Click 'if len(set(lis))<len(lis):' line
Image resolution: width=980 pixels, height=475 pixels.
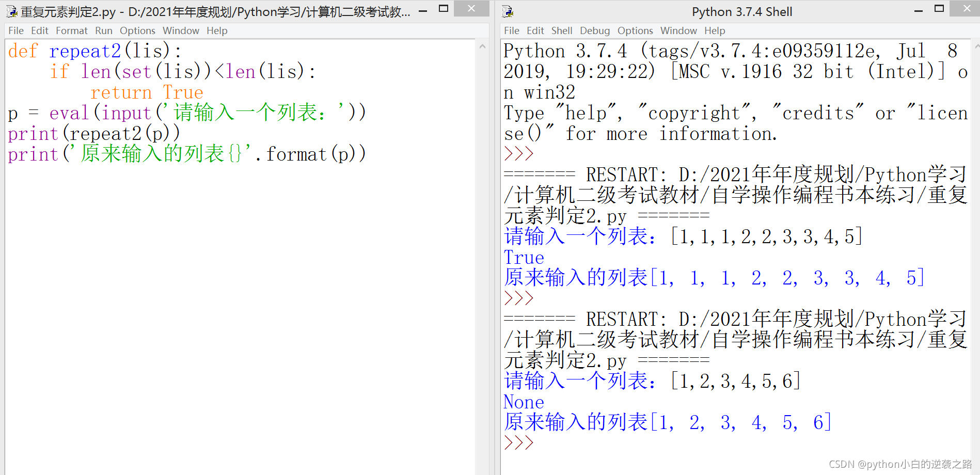click(x=183, y=72)
